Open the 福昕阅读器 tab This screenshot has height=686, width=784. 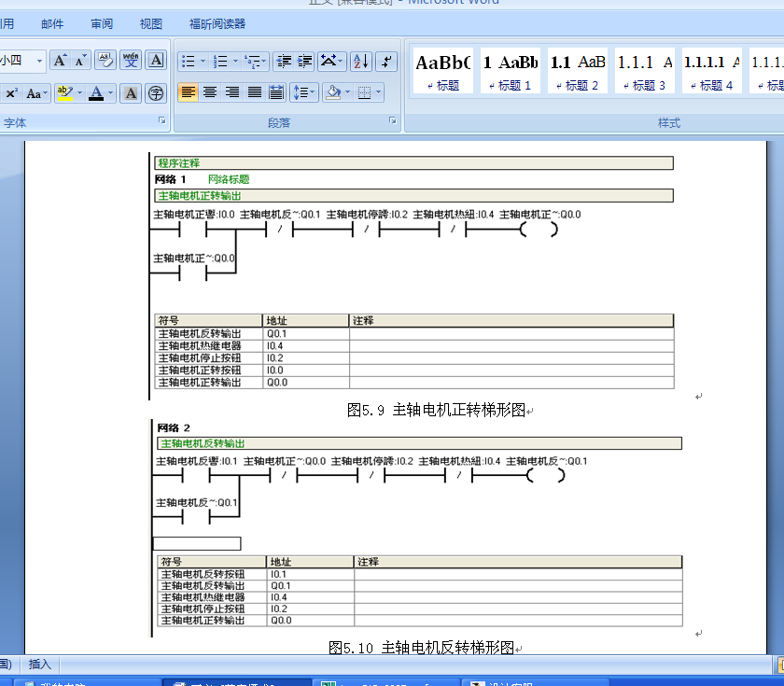coord(217,24)
